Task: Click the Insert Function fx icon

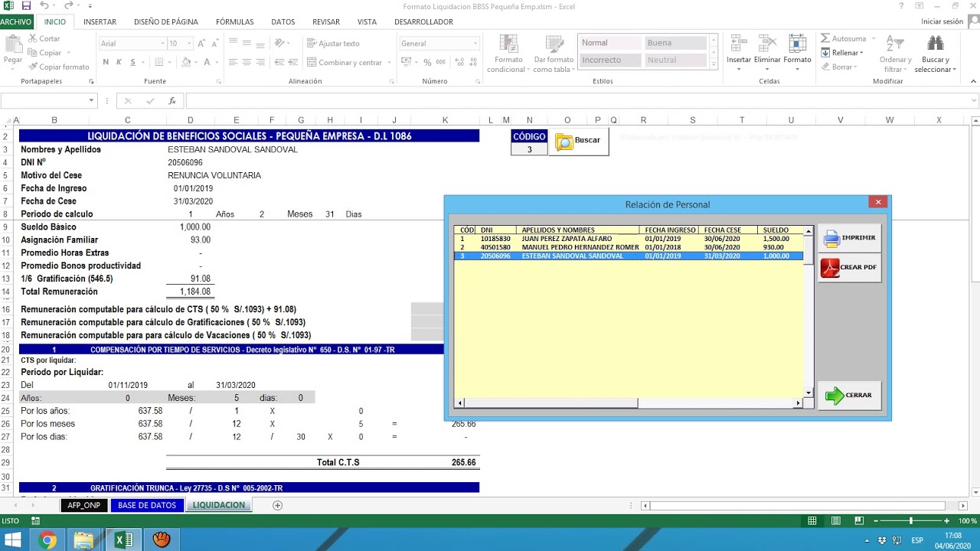Action: click(x=172, y=101)
